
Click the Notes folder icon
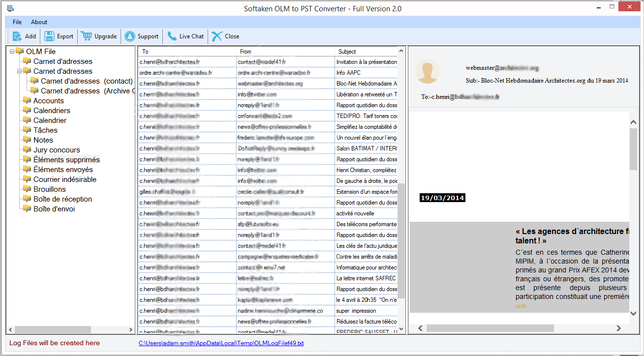tap(27, 140)
